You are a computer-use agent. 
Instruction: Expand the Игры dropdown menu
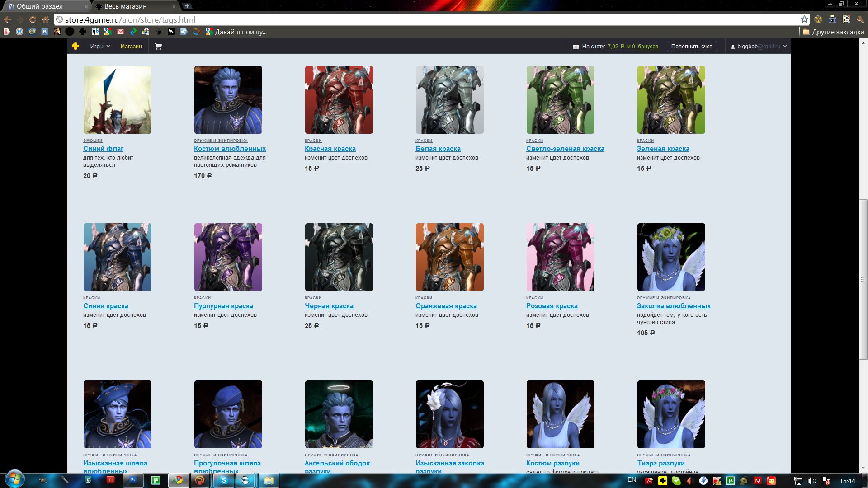point(100,47)
